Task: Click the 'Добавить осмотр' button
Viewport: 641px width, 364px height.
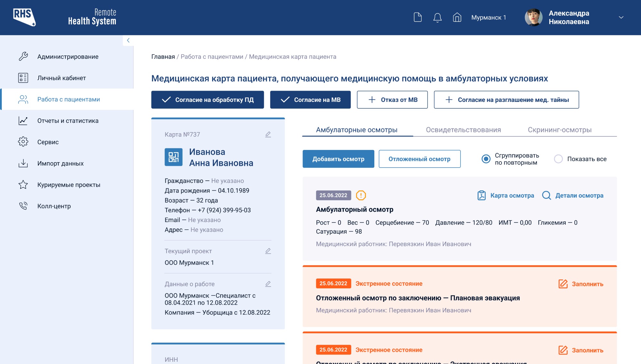Action: 338,159
